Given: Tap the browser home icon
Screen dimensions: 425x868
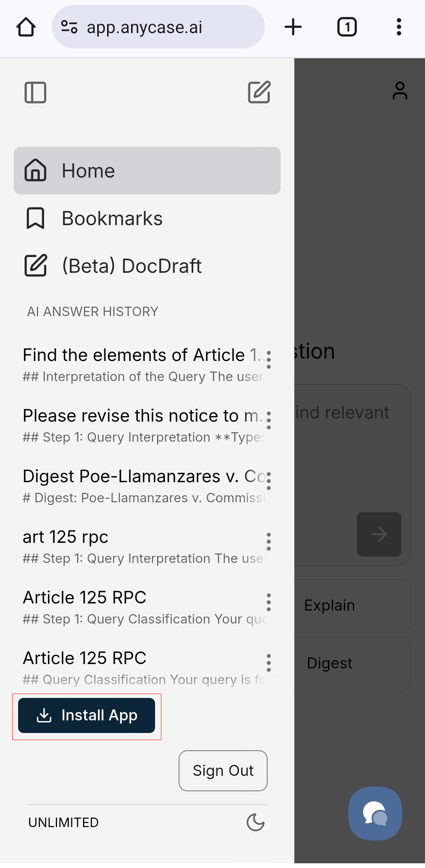Looking at the screenshot, I should (x=26, y=27).
